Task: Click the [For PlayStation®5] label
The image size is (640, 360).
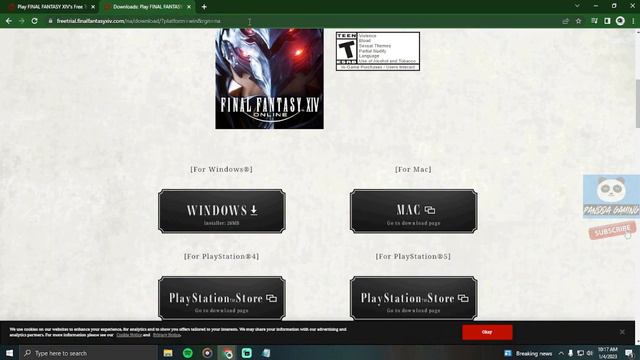Action: coord(413,256)
